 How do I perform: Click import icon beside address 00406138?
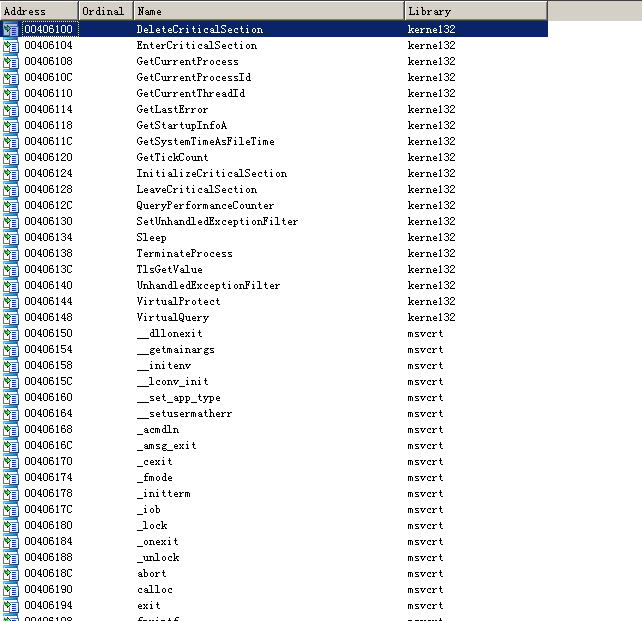[11, 253]
